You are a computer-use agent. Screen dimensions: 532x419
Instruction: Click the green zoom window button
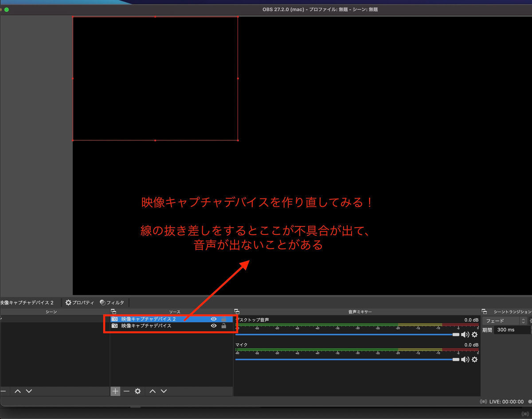point(6,9)
